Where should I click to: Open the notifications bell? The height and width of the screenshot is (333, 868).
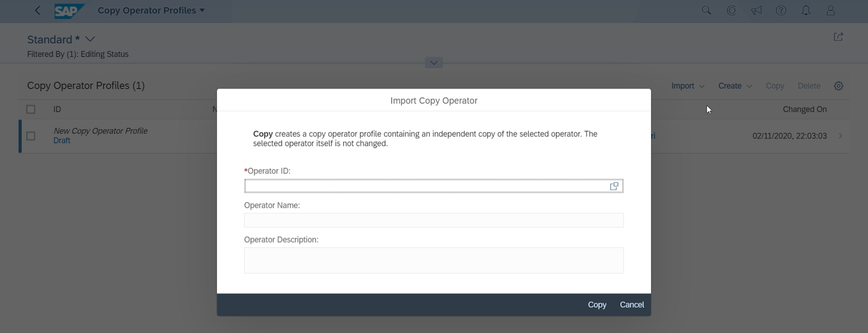coord(806,10)
